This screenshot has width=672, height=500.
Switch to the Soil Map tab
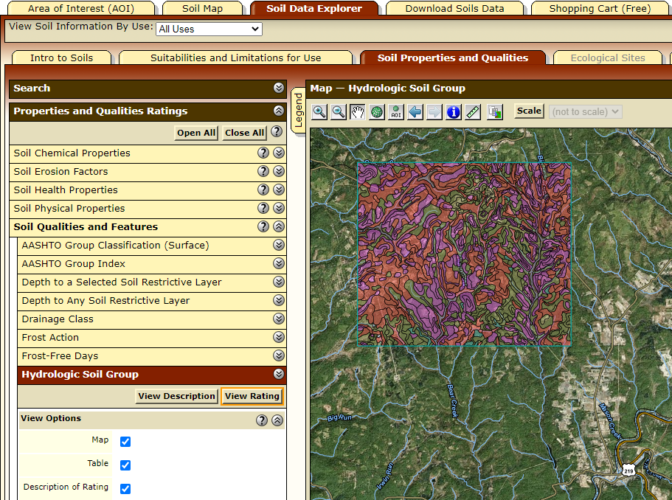click(x=203, y=8)
